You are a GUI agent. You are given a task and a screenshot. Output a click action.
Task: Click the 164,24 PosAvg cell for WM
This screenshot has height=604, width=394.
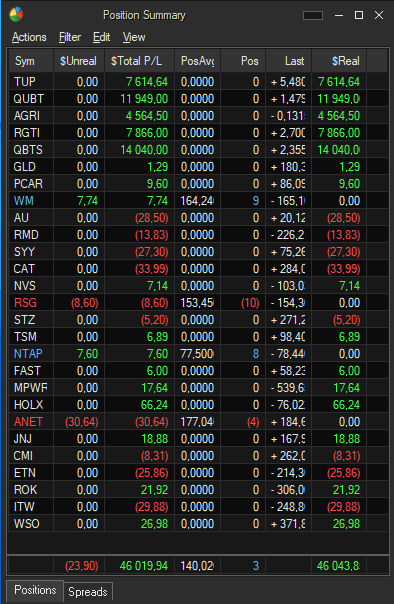click(x=197, y=201)
